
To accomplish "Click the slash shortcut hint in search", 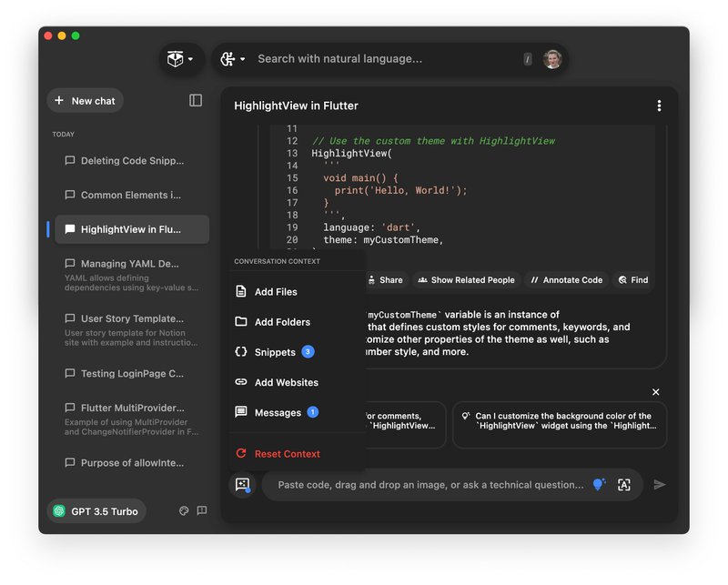I will coord(528,59).
